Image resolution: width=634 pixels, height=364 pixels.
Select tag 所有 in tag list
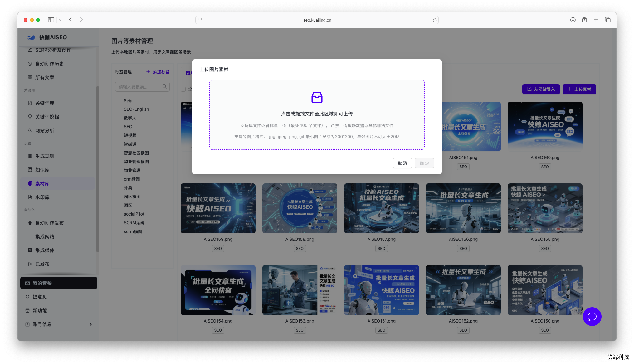(128, 100)
